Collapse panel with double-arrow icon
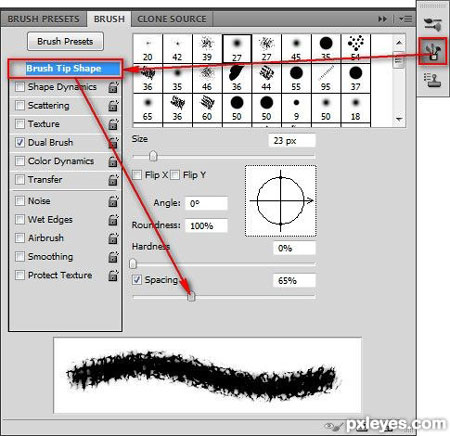 point(383,19)
